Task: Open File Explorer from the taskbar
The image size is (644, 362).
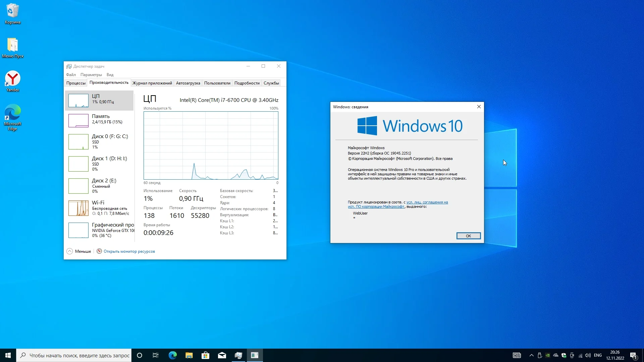Action: point(189,355)
